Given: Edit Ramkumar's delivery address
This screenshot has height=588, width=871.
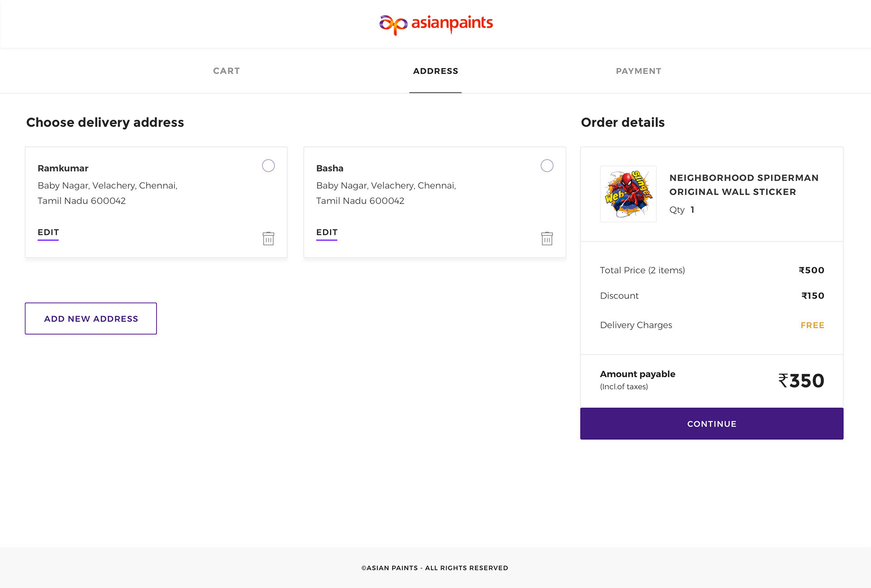Looking at the screenshot, I should click(48, 233).
